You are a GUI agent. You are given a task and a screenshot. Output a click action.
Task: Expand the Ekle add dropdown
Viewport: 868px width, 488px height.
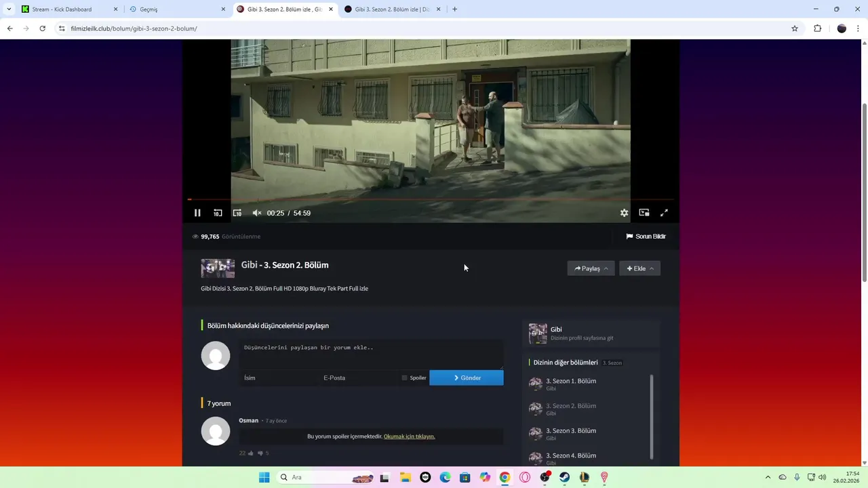(x=639, y=268)
